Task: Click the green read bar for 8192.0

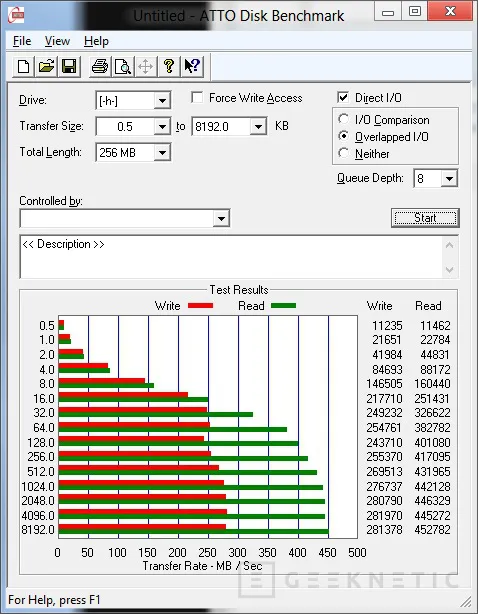Action: tap(193, 532)
